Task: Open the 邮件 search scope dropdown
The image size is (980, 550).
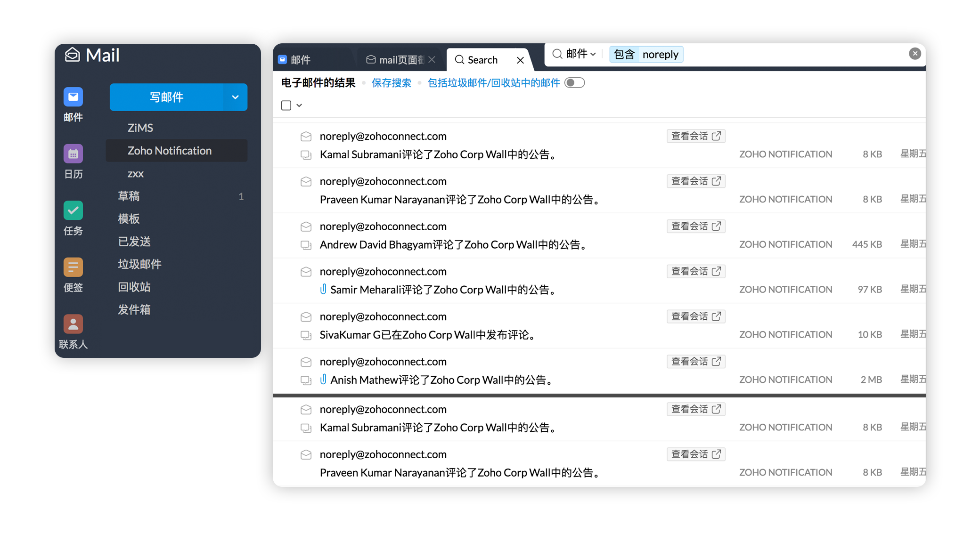Action: click(580, 54)
